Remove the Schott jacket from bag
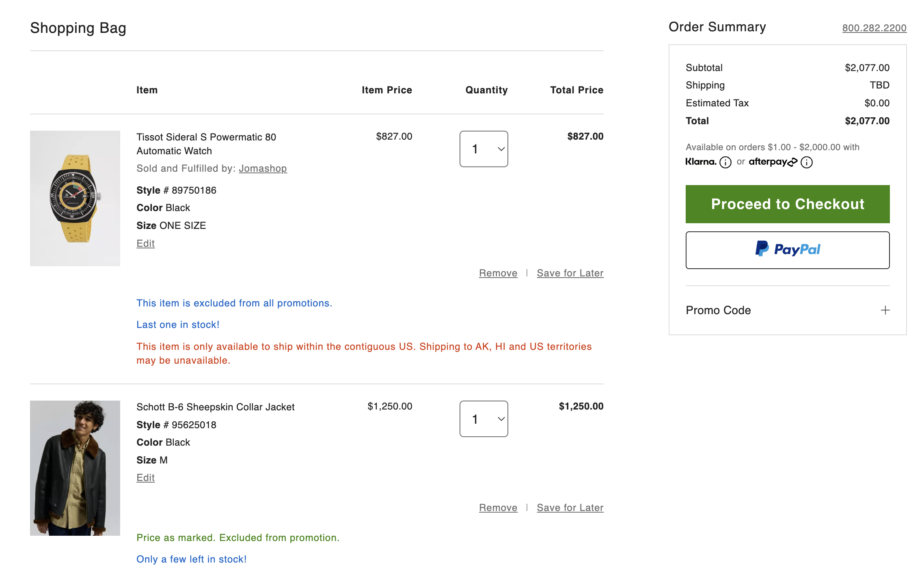 click(498, 508)
